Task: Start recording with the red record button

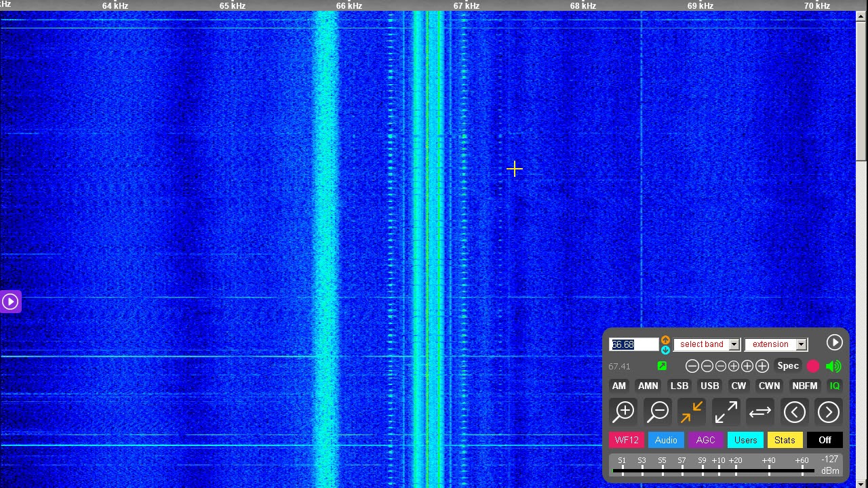Action: point(813,366)
